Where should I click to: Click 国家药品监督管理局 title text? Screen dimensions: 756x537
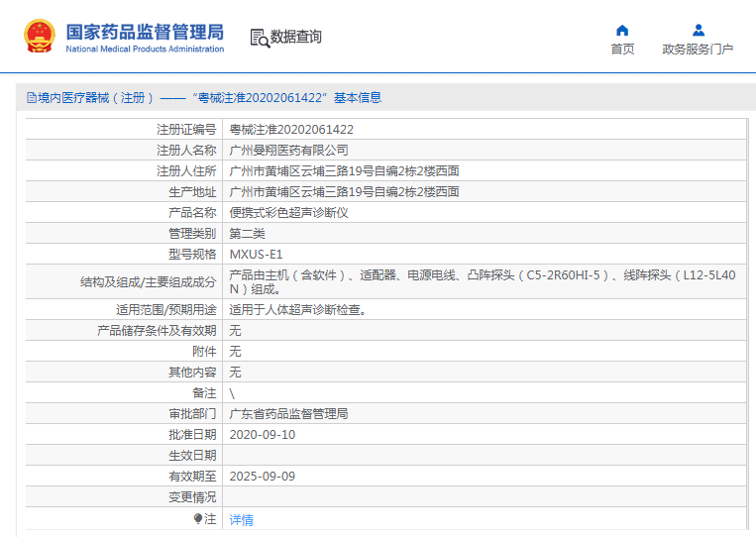145,32
